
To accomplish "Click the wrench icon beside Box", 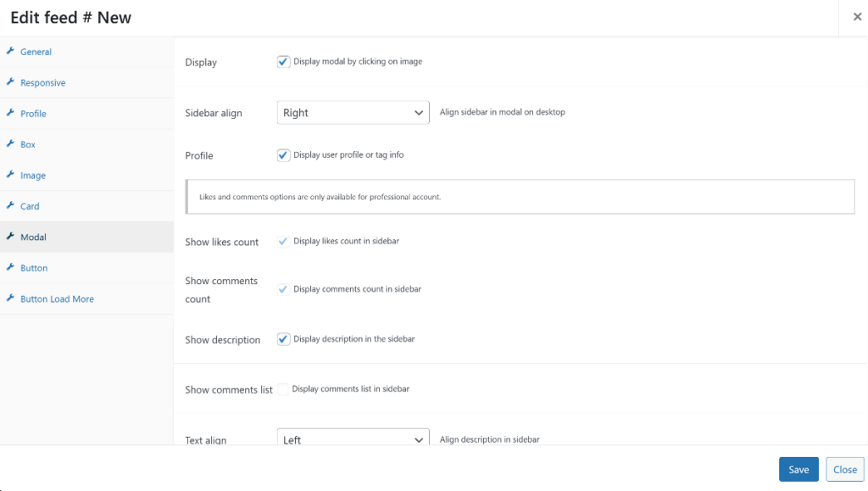I will click(12, 144).
